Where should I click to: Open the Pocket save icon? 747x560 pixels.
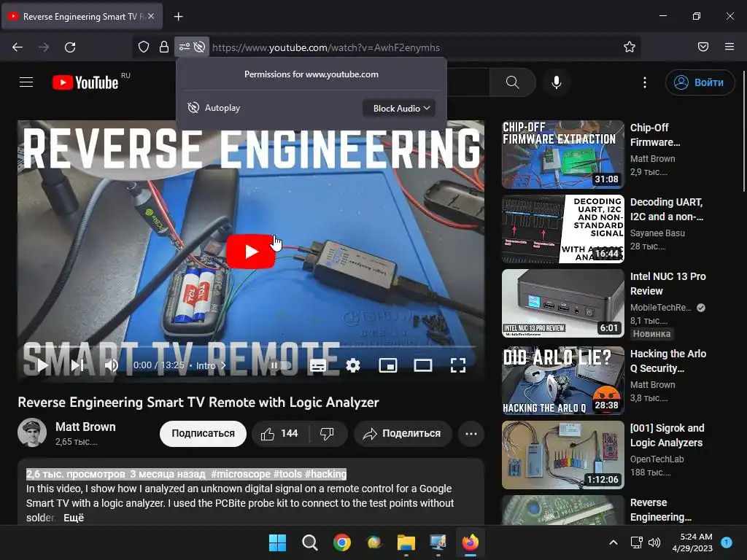point(703,47)
